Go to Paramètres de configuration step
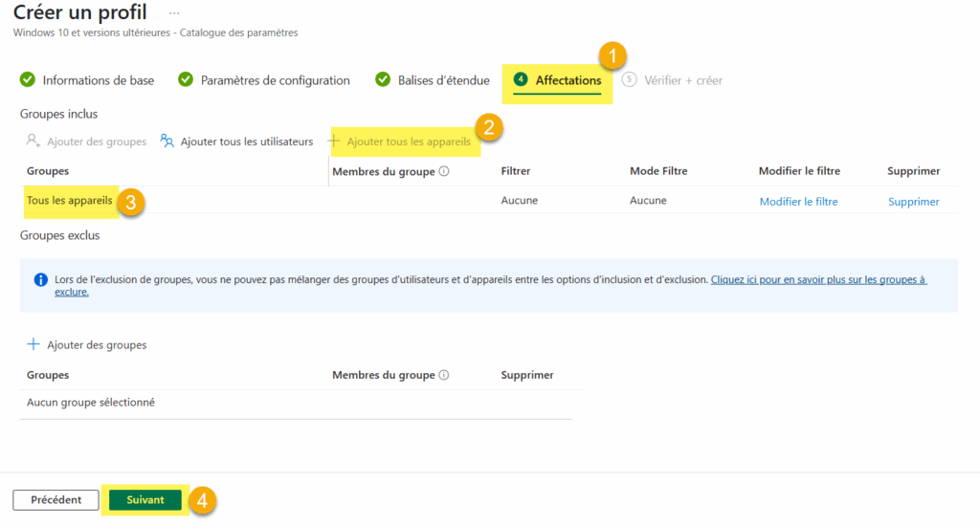The image size is (980, 526). [275, 80]
